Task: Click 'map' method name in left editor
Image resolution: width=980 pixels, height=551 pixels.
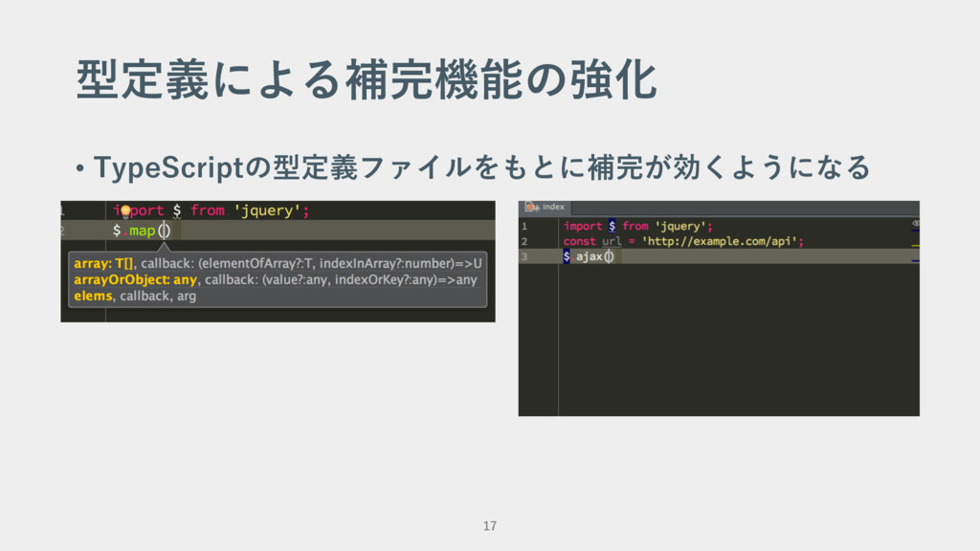Action: tap(143, 231)
